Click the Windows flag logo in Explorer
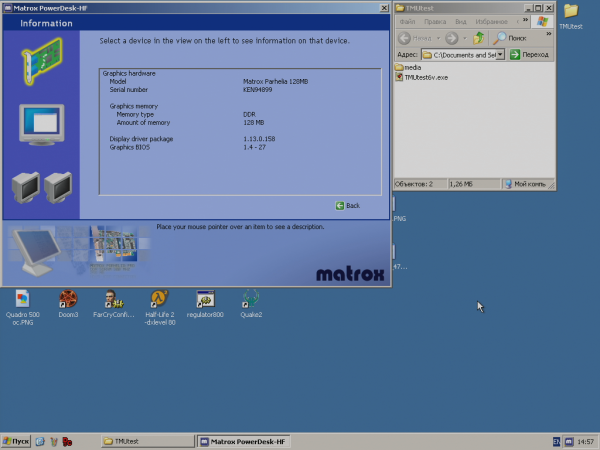 [542, 22]
